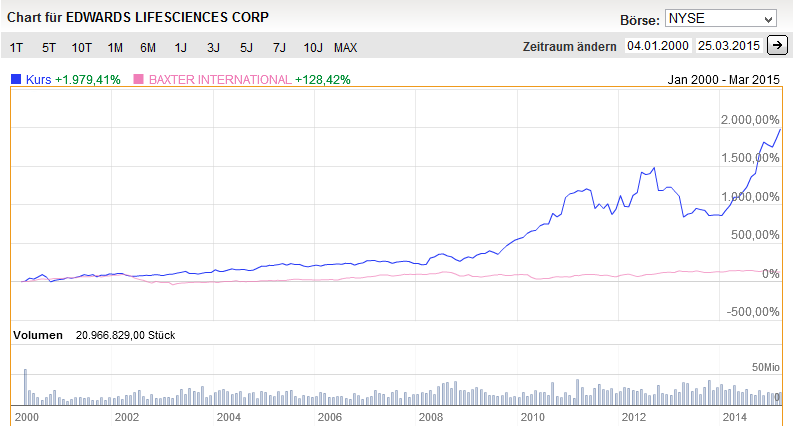The image size is (793, 426).
Task: Select the 7J chart range
Action: coord(279,47)
